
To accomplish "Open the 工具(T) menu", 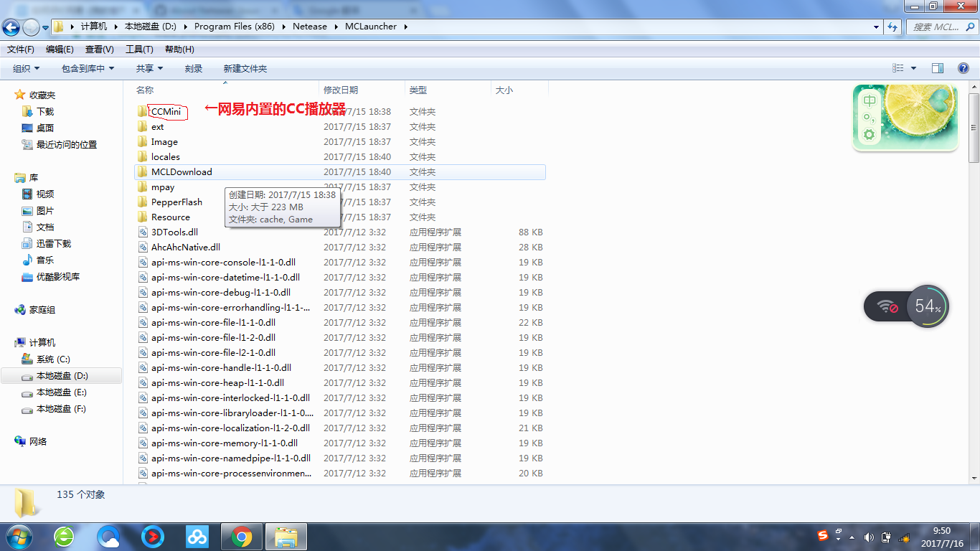I will pyautogui.click(x=139, y=50).
